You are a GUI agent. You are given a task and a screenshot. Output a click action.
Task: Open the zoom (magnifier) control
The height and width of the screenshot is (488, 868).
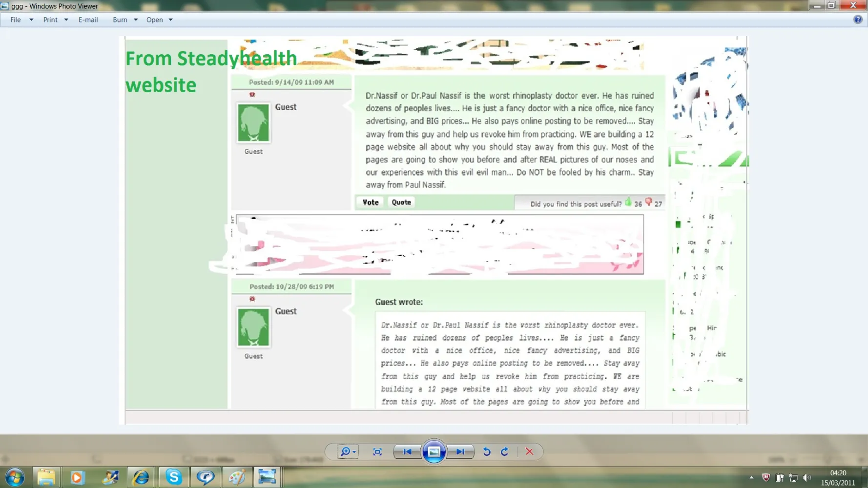pos(348,451)
